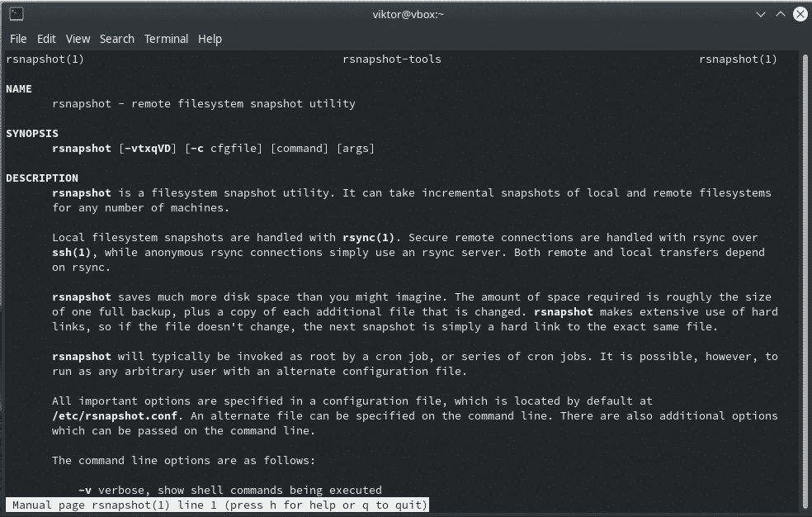
Task: Click the line 'for any number of machines.'
Action: tap(140, 208)
